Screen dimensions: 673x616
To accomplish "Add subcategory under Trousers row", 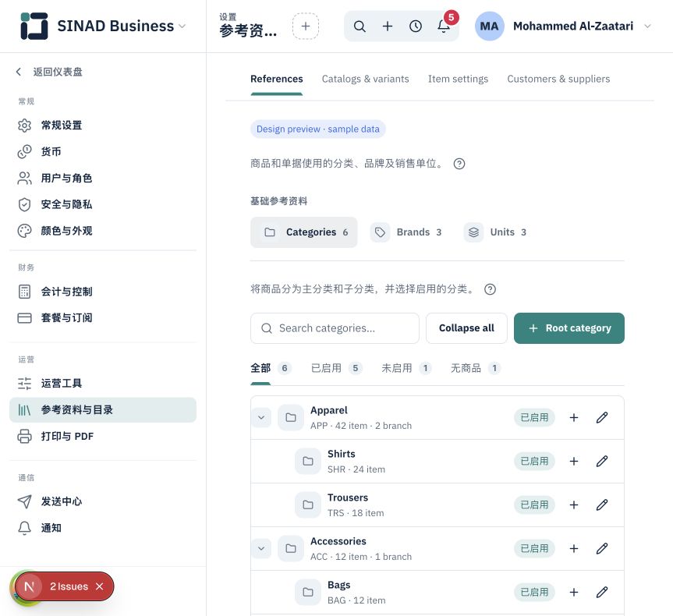I will [573, 504].
